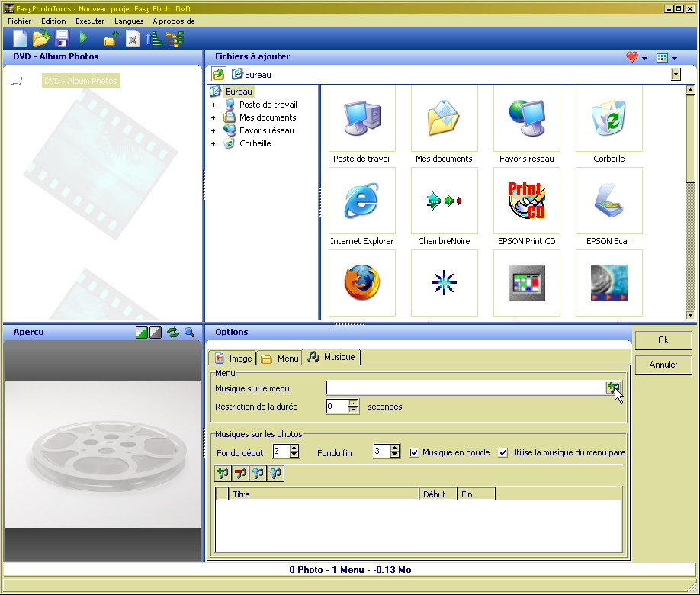700x595 pixels.
Task: Click the preview magnifier zoom icon
Action: [x=189, y=333]
